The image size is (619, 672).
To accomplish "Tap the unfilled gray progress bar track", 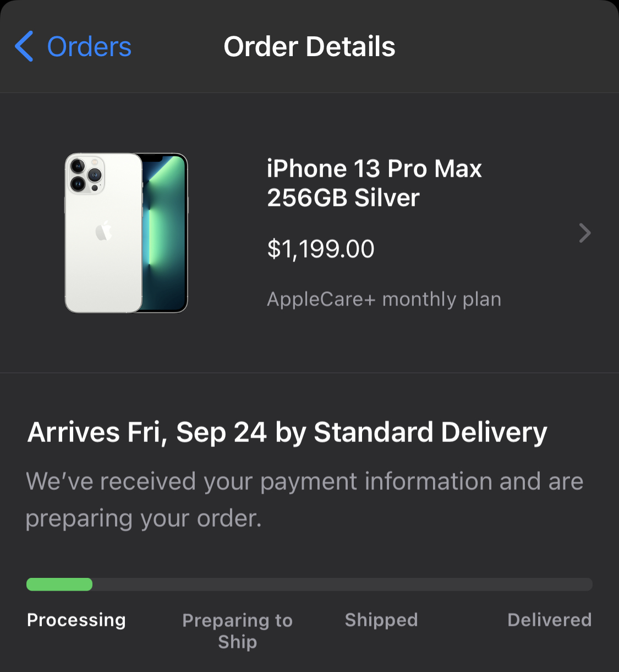I will click(x=342, y=584).
